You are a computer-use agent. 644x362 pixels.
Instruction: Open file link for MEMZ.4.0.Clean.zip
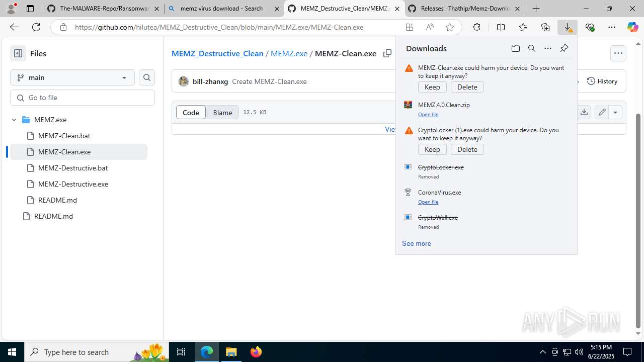pyautogui.click(x=428, y=115)
